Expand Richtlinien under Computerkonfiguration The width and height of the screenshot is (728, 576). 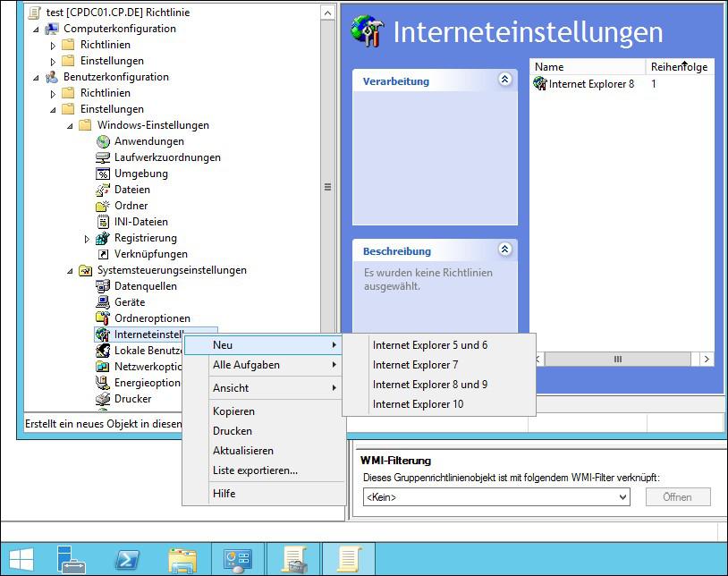53,46
